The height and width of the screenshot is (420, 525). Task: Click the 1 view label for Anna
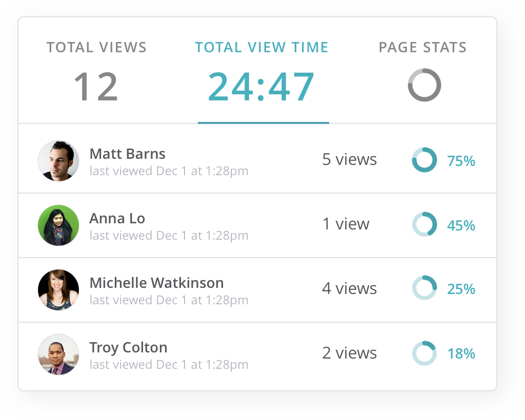[x=346, y=224]
